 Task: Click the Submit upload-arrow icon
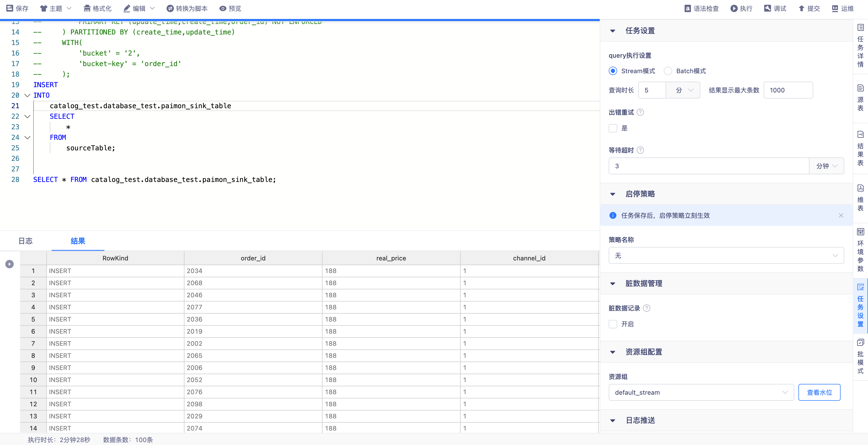point(802,8)
